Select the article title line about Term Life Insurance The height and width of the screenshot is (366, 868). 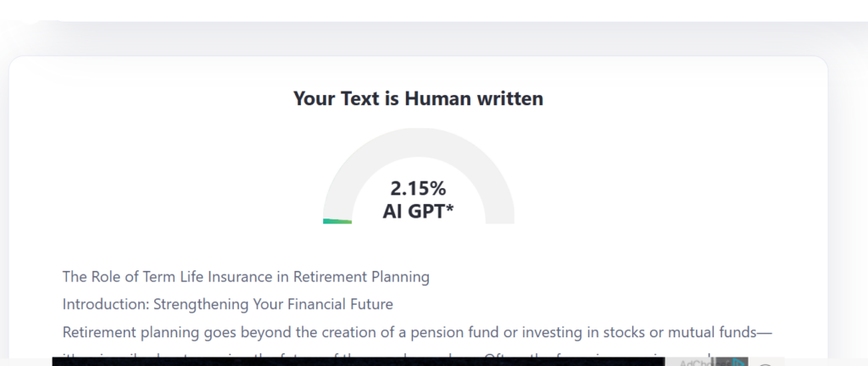tap(246, 276)
